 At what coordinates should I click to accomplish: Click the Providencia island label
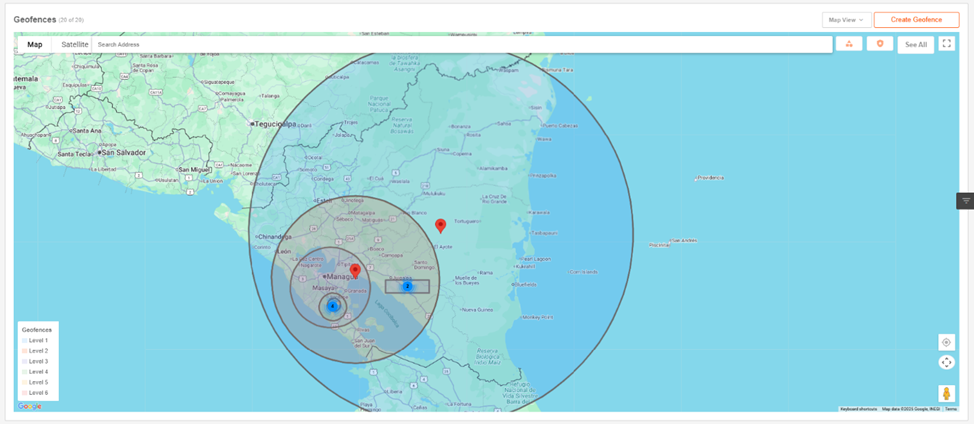click(x=711, y=178)
